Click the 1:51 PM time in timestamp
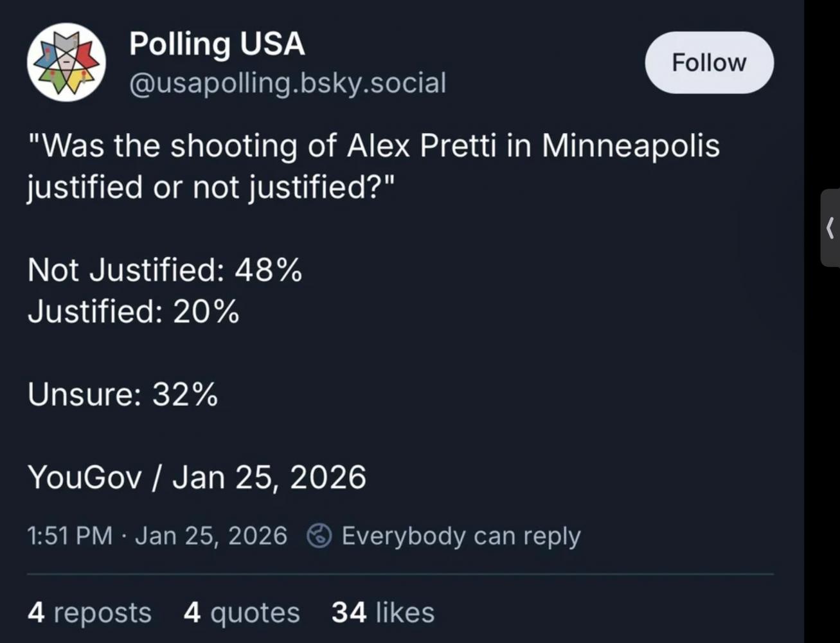 pos(69,536)
